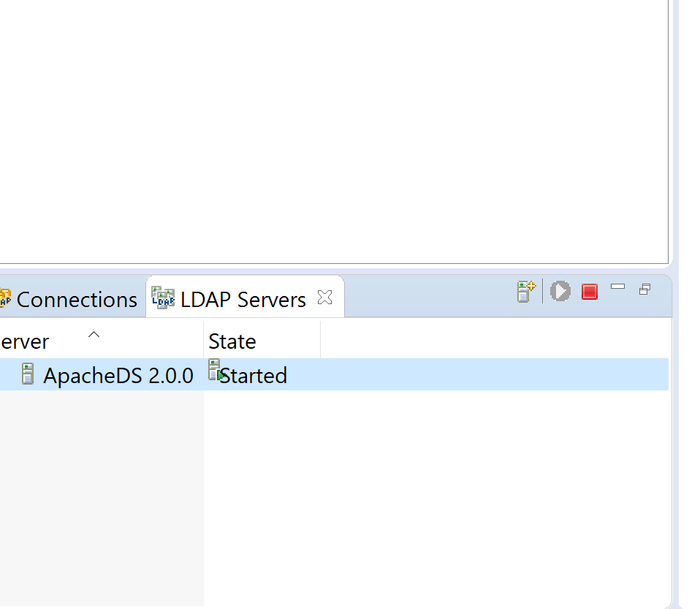Stop the server with red square icon
The width and height of the screenshot is (700, 609).
(589, 292)
